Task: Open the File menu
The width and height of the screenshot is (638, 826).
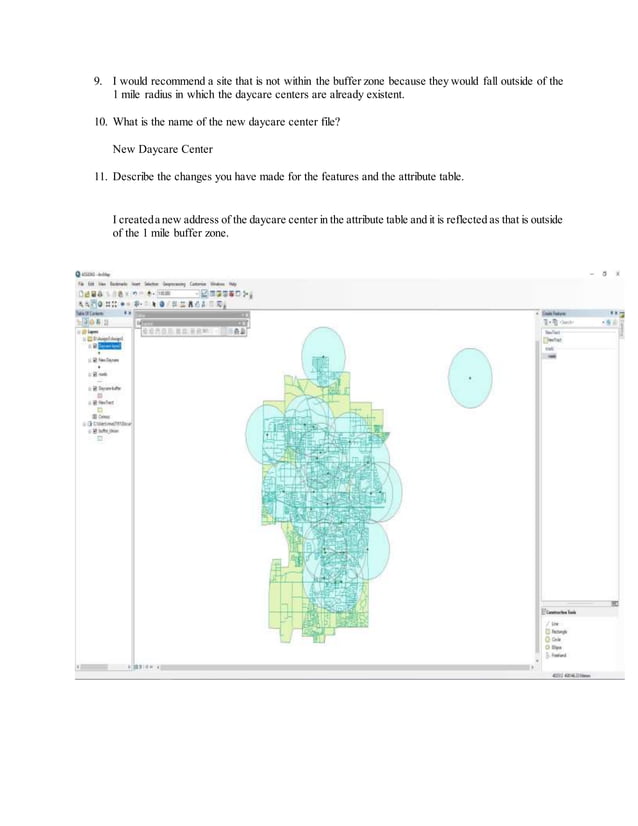Action: click(80, 284)
